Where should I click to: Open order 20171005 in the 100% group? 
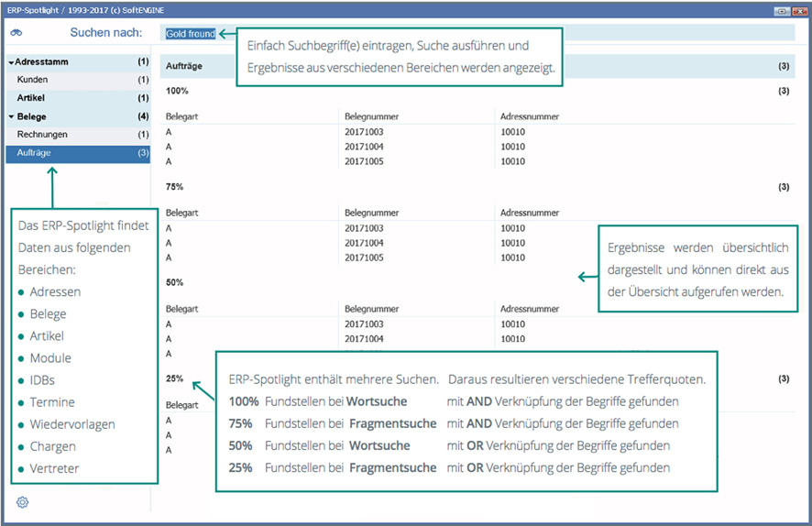(365, 161)
